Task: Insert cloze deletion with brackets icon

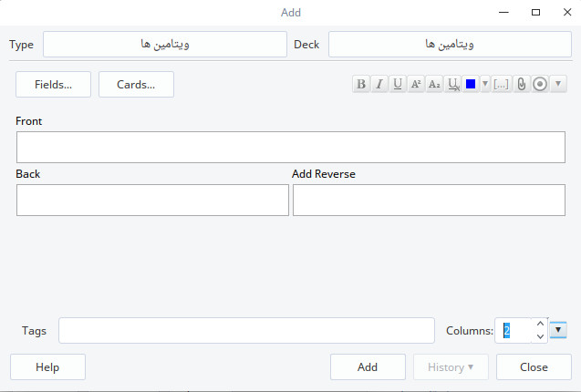Action: coord(502,84)
